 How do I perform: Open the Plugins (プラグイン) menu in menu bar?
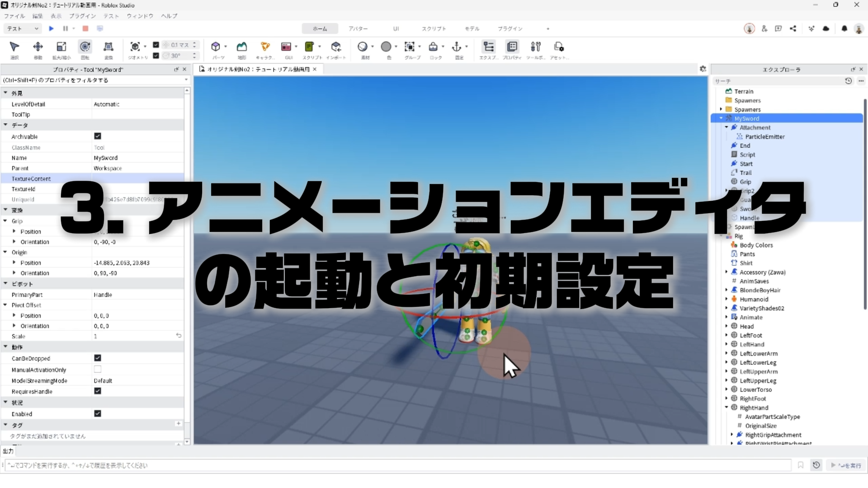click(x=82, y=16)
